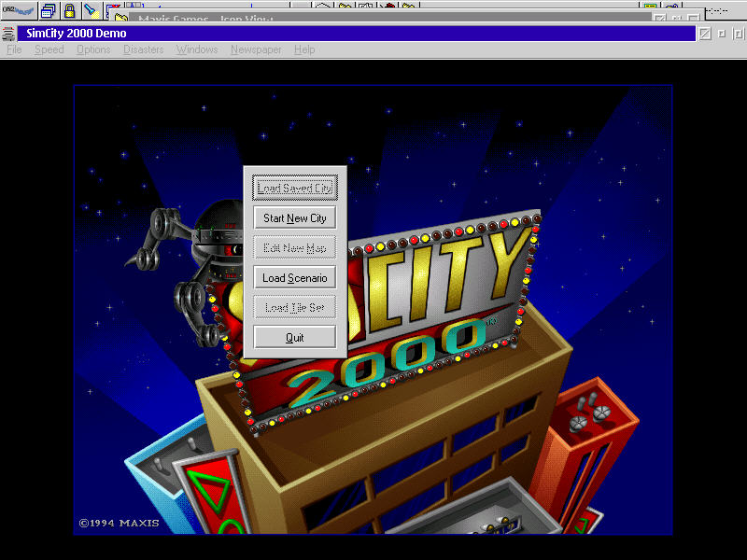
Task: Open the Disasters menu
Action: (x=144, y=49)
